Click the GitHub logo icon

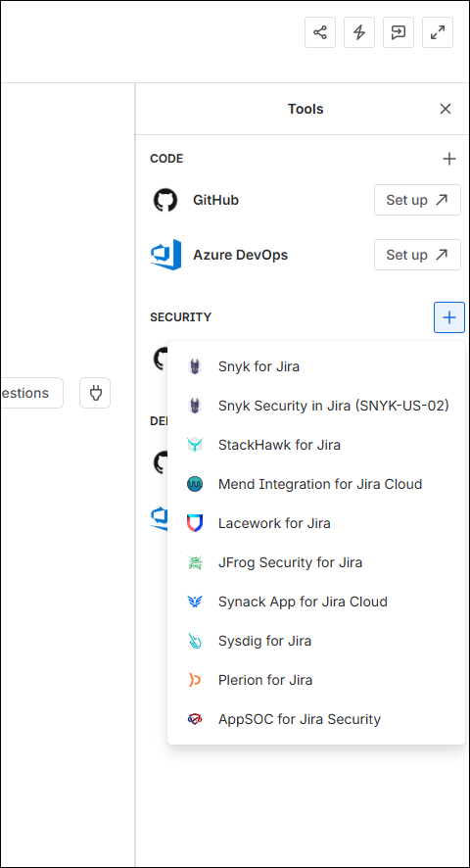pos(164,200)
